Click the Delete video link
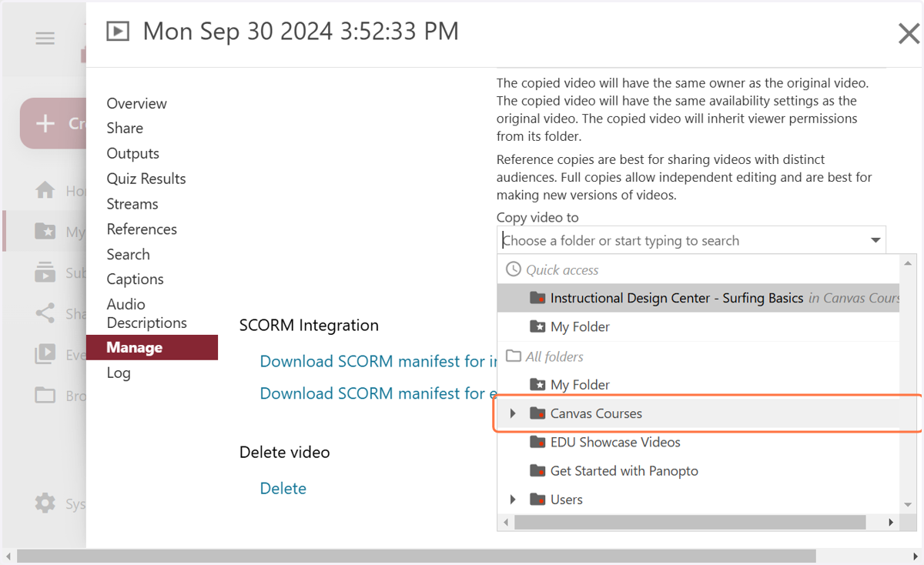Screen dimensions: 924x565 [283, 488]
